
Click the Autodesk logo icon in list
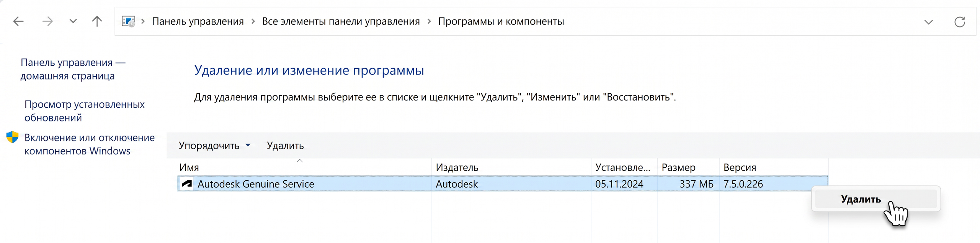tap(187, 184)
